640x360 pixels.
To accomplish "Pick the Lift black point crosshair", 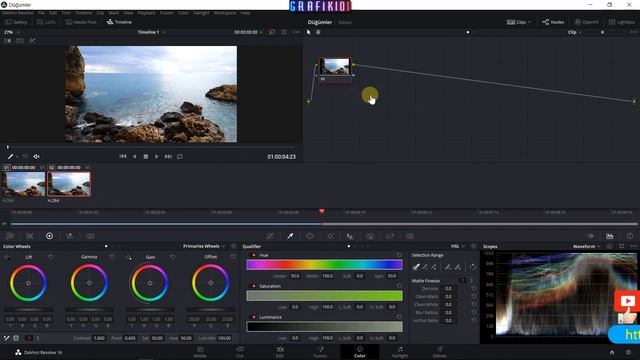I will pyautogui.click(x=7, y=257).
